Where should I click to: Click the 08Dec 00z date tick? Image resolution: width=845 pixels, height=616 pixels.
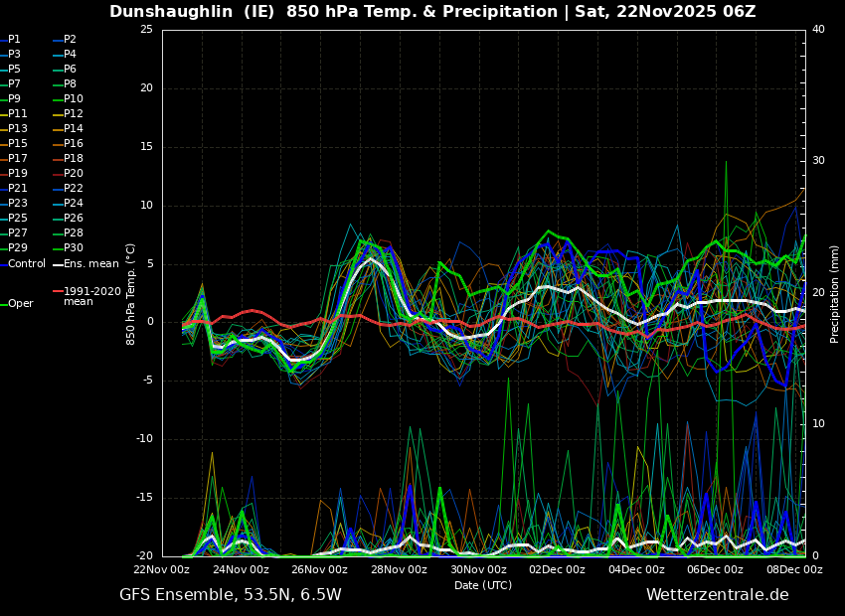point(794,569)
